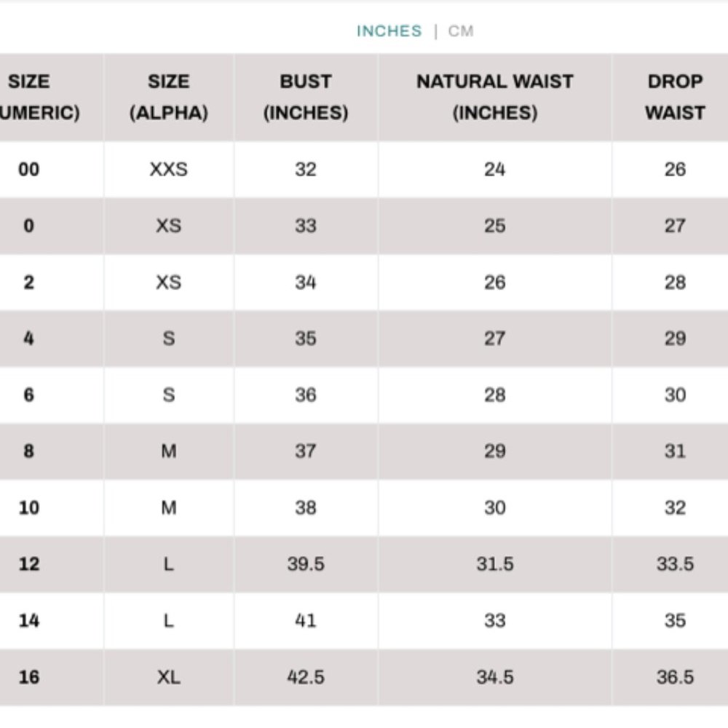Image resolution: width=728 pixels, height=728 pixels.
Task: Click natural waist value 24
Action: 495,170
